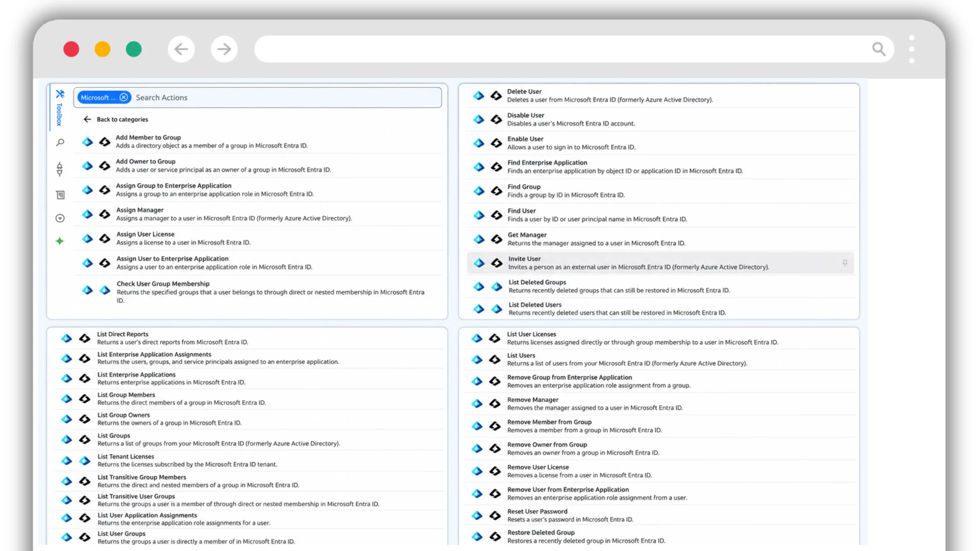980x551 pixels.
Task: Select the List Direct Reports action
Action: coord(249,338)
